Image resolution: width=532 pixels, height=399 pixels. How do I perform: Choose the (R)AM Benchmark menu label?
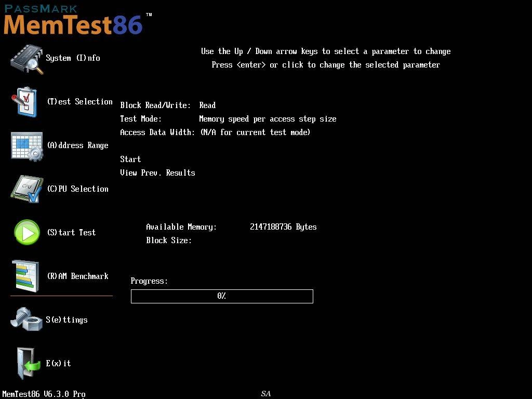(78, 276)
